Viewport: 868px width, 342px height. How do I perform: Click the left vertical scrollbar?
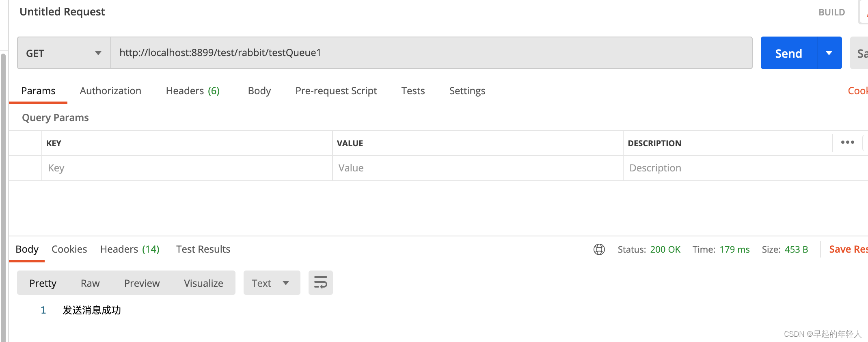pyautogui.click(x=3, y=197)
